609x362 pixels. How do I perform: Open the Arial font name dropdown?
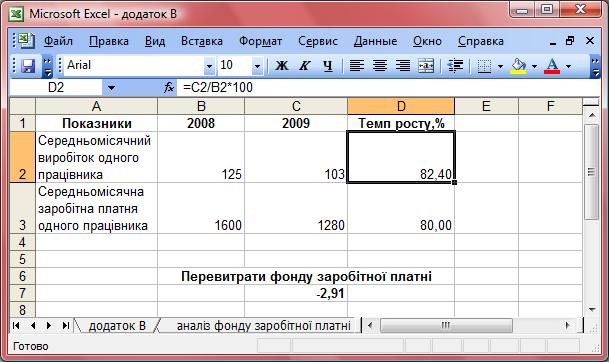209,66
